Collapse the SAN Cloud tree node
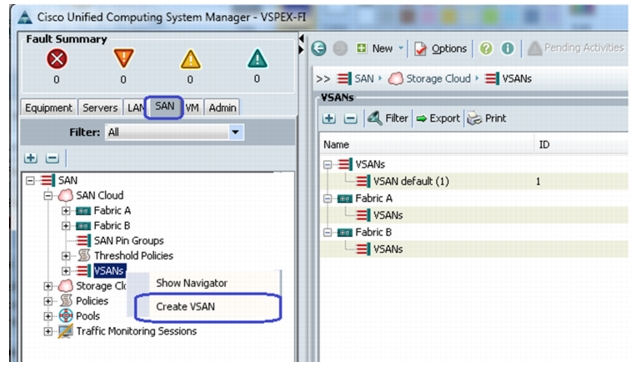 (x=48, y=196)
